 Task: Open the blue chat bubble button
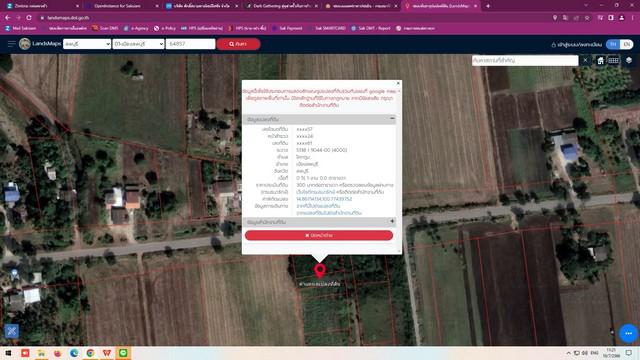click(628, 333)
